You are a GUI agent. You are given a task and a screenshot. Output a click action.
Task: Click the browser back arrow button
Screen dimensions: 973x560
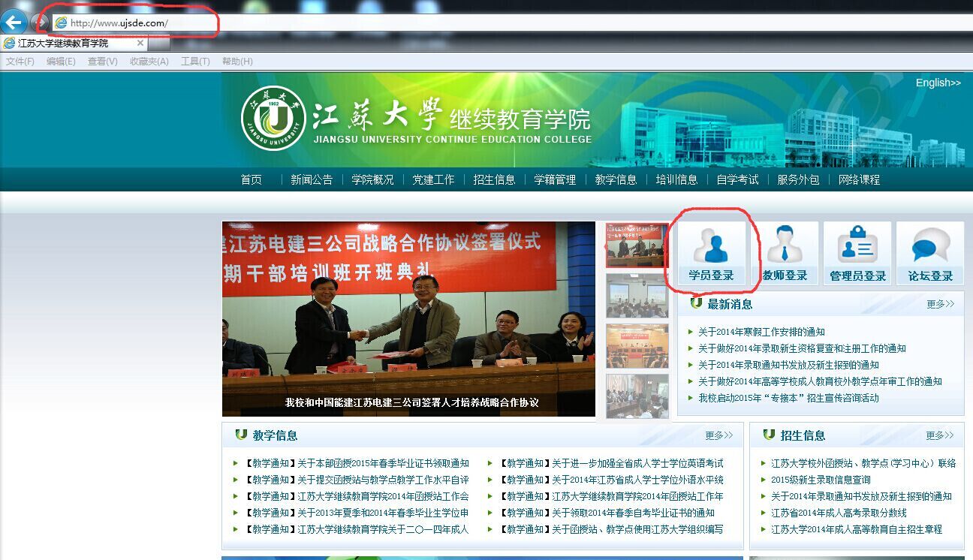(x=14, y=22)
